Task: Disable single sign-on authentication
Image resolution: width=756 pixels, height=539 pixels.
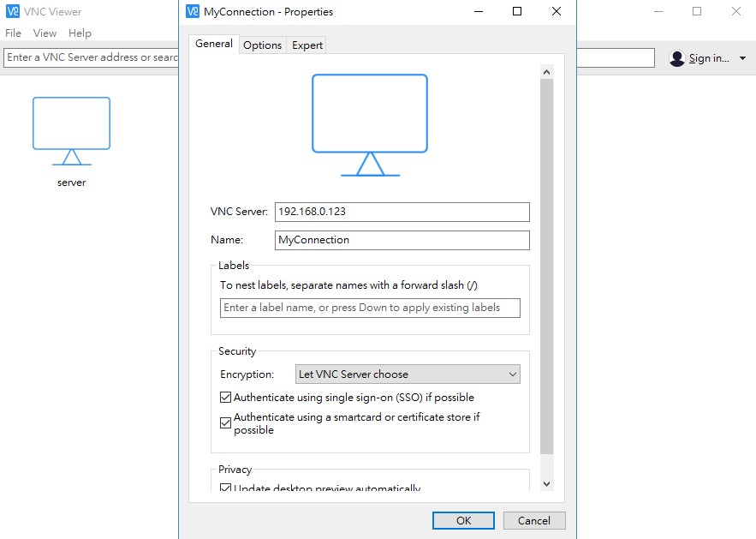Action: [x=226, y=397]
